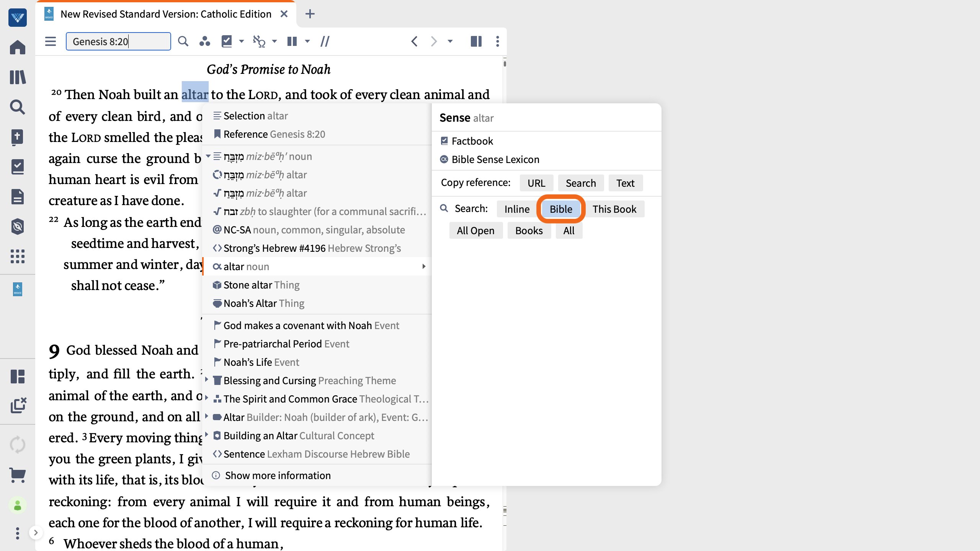980x551 pixels.
Task: Select God makes a covenant with Noah Event
Action: [317, 326]
